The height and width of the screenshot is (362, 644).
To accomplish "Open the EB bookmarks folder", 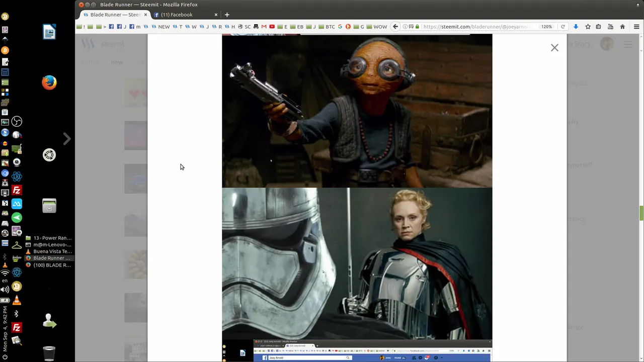I will pos(297,27).
